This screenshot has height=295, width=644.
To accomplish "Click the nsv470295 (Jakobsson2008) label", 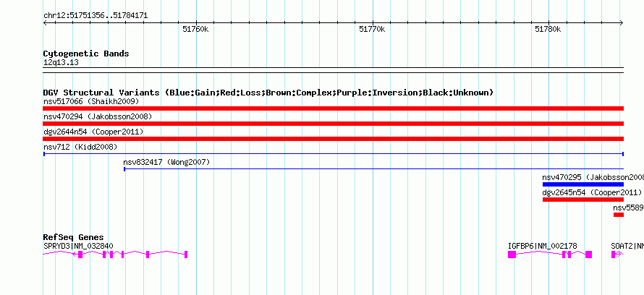I will [x=593, y=178].
